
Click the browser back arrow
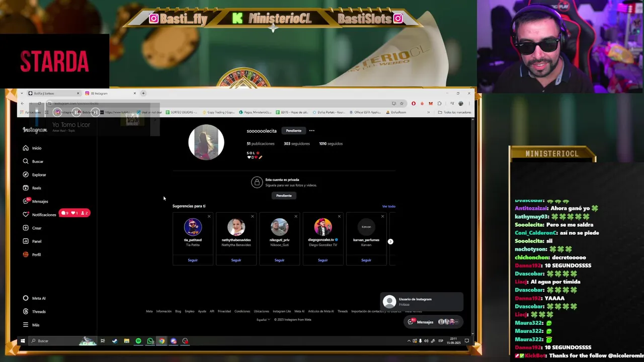pos(22,104)
